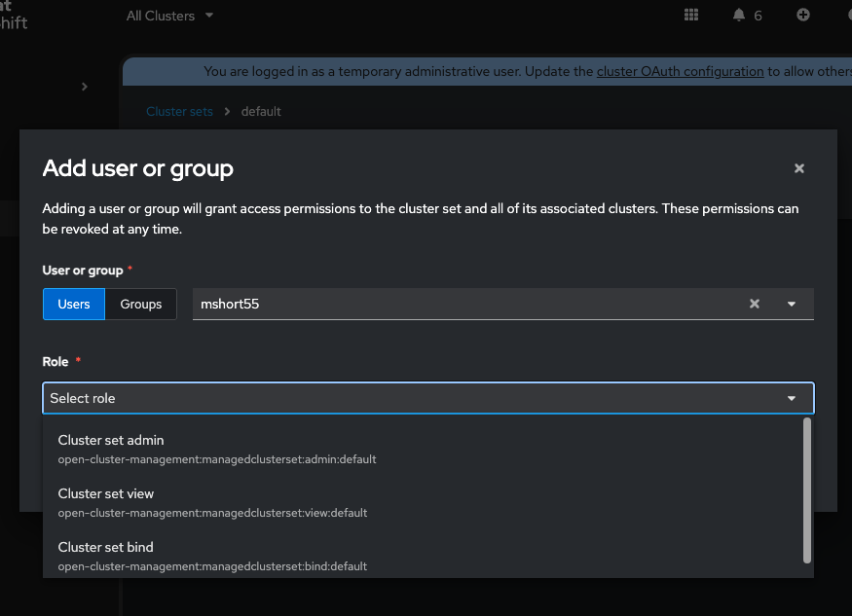Open the All Clusters dropdown
The width and height of the screenshot is (852, 616).
tap(169, 16)
